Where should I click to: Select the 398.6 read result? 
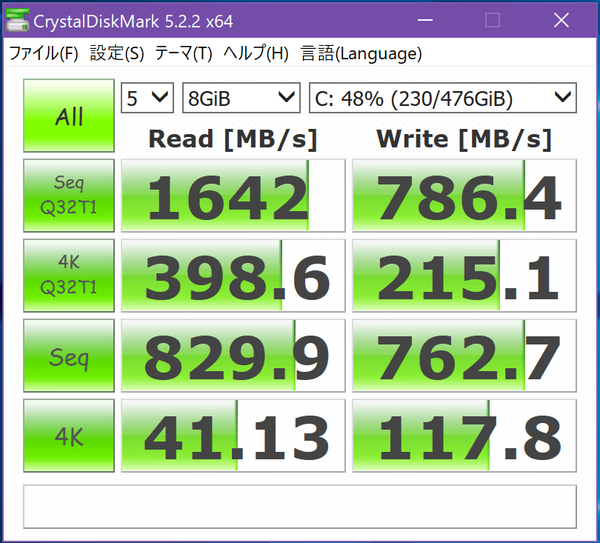coord(233,276)
